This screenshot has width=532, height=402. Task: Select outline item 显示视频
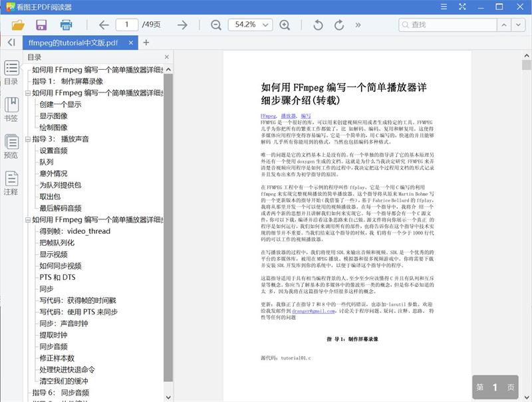point(54,254)
